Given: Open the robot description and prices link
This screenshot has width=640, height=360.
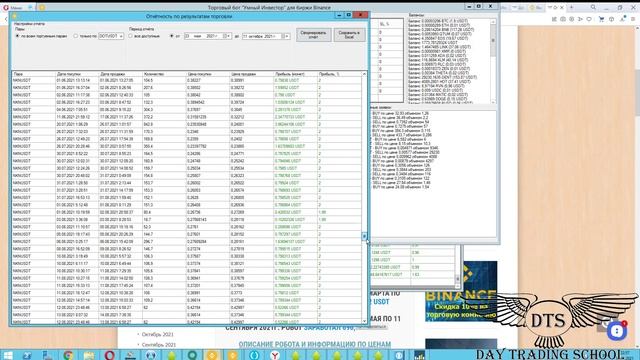Looking at the screenshot, I should coord(315,344).
